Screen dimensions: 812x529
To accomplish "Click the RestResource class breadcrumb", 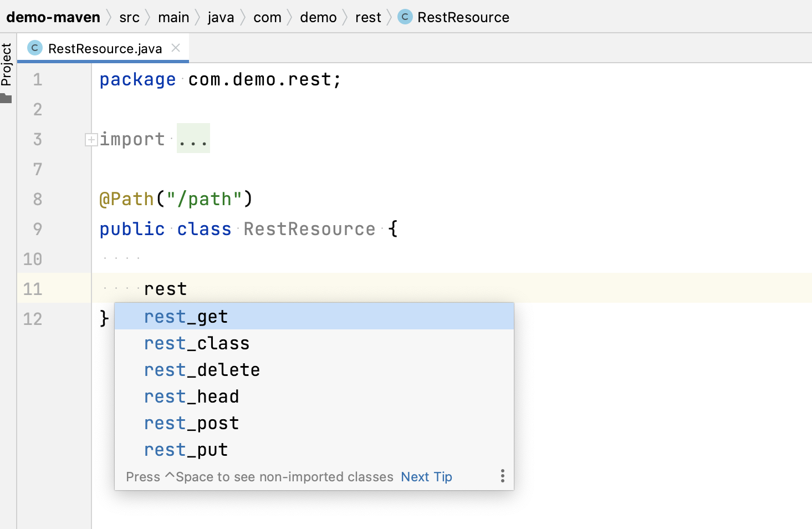I will (463, 17).
